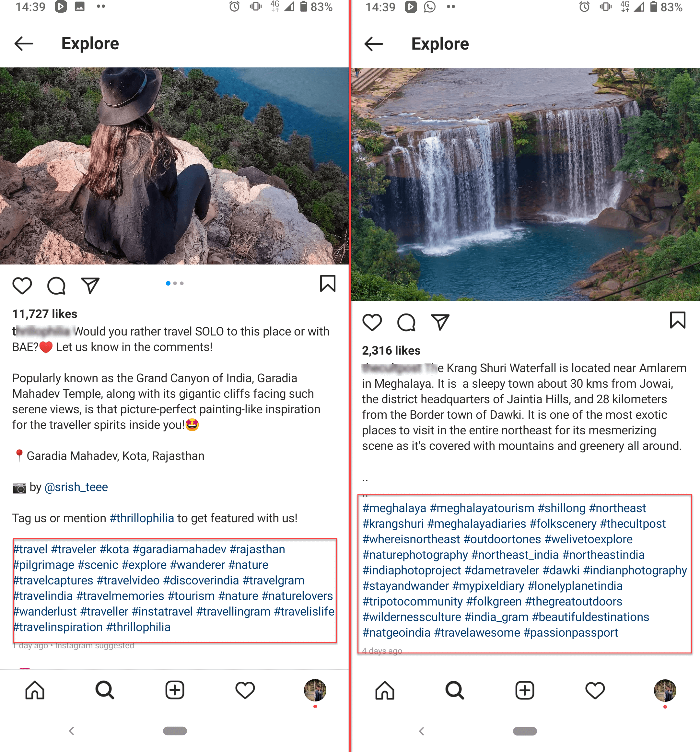Tap the #thrillophilia hashtag in caption
This screenshot has width=700, height=752.
142,518
